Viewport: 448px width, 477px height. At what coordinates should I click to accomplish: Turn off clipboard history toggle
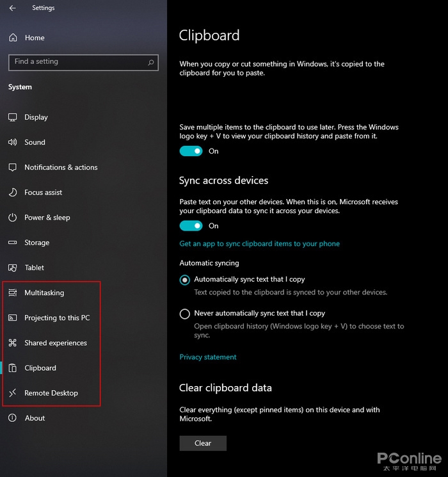coord(191,151)
